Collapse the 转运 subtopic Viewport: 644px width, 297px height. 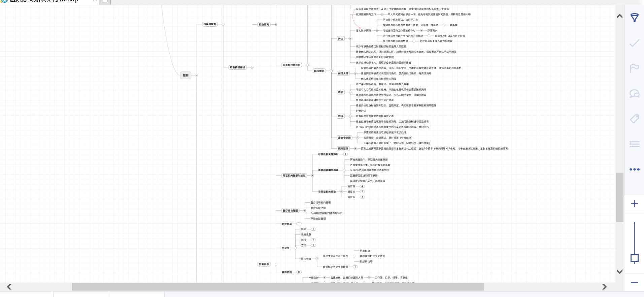click(x=350, y=116)
